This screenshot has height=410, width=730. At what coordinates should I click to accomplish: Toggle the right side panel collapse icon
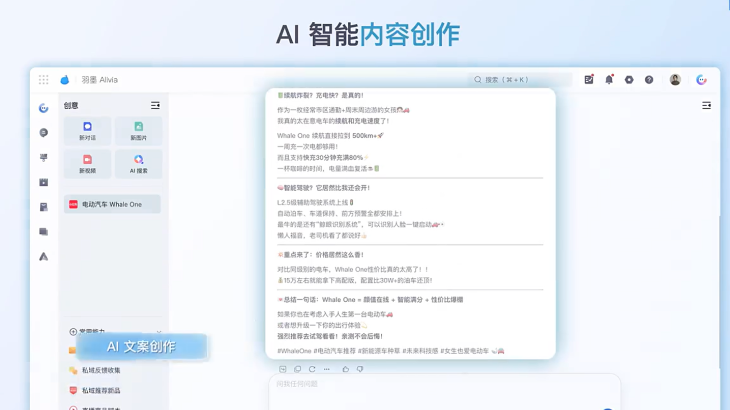pos(706,106)
